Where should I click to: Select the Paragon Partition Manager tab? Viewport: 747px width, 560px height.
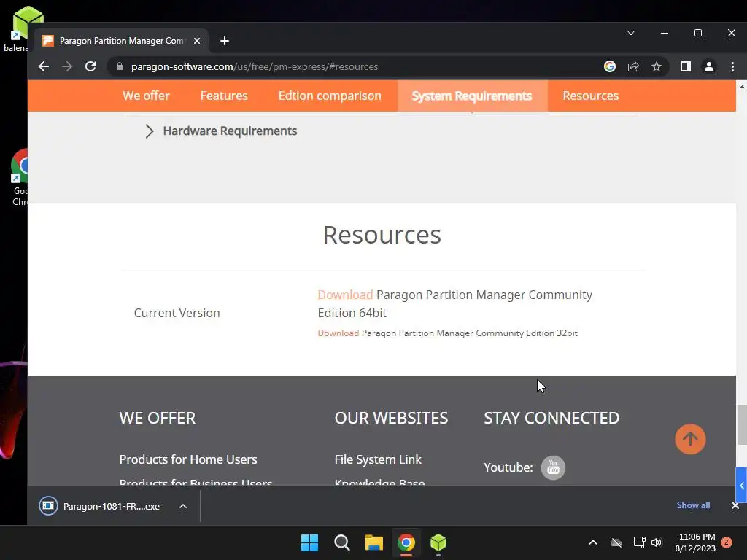(123, 41)
